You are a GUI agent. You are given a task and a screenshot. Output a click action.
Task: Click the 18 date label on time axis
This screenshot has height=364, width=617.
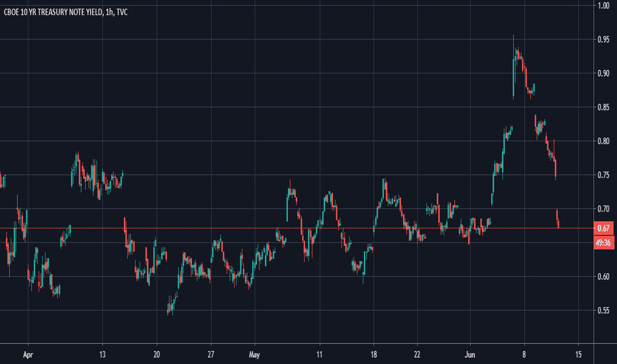[373, 355]
